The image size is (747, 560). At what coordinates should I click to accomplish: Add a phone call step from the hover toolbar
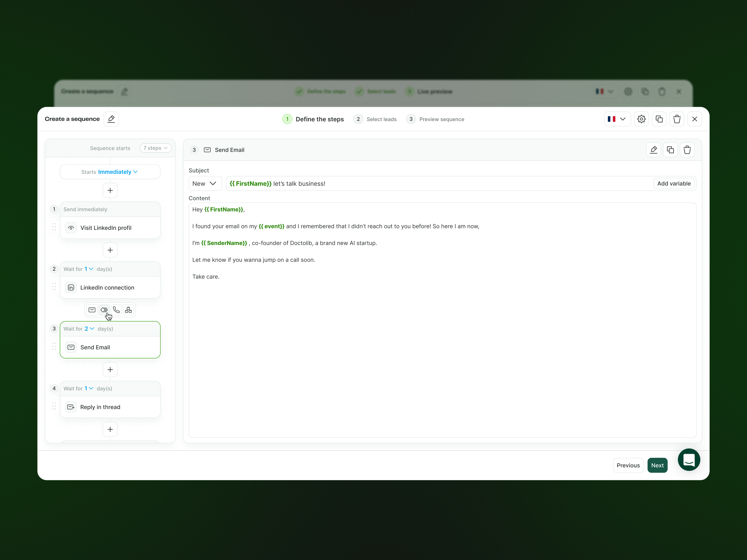116,310
